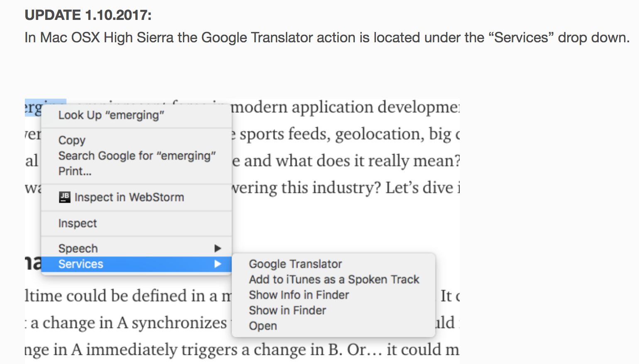Expand the Speech submenu arrow
The image size is (639, 364).
217,248
